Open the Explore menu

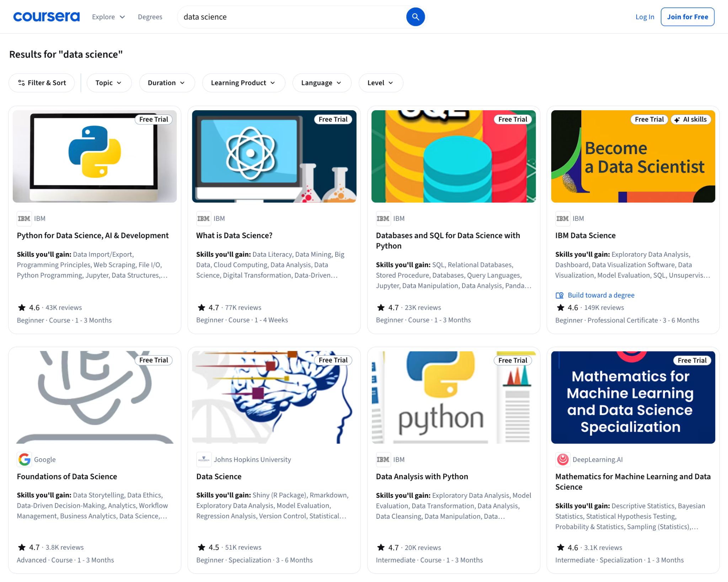pos(108,17)
